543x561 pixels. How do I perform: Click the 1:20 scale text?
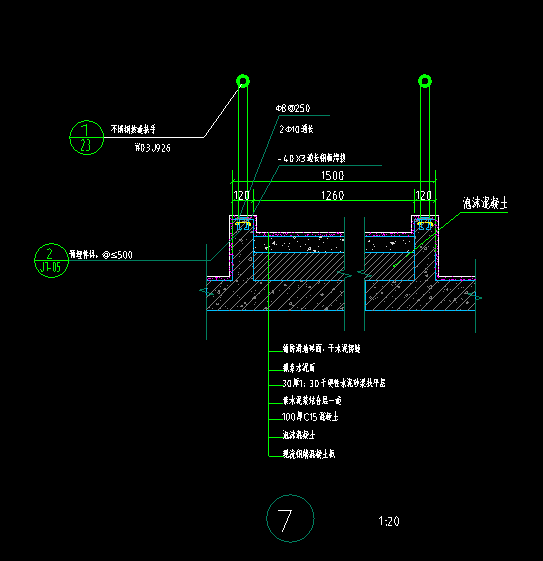point(389,521)
